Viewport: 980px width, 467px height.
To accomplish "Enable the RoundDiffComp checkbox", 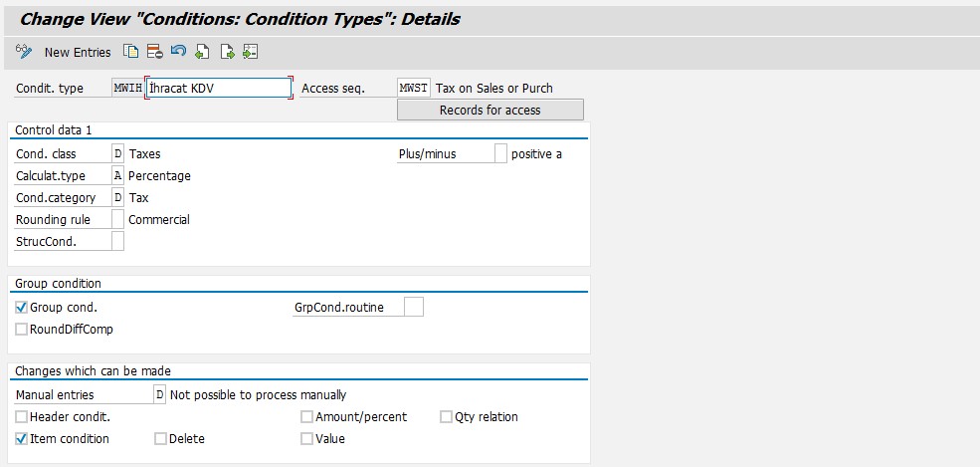I will tap(22, 330).
